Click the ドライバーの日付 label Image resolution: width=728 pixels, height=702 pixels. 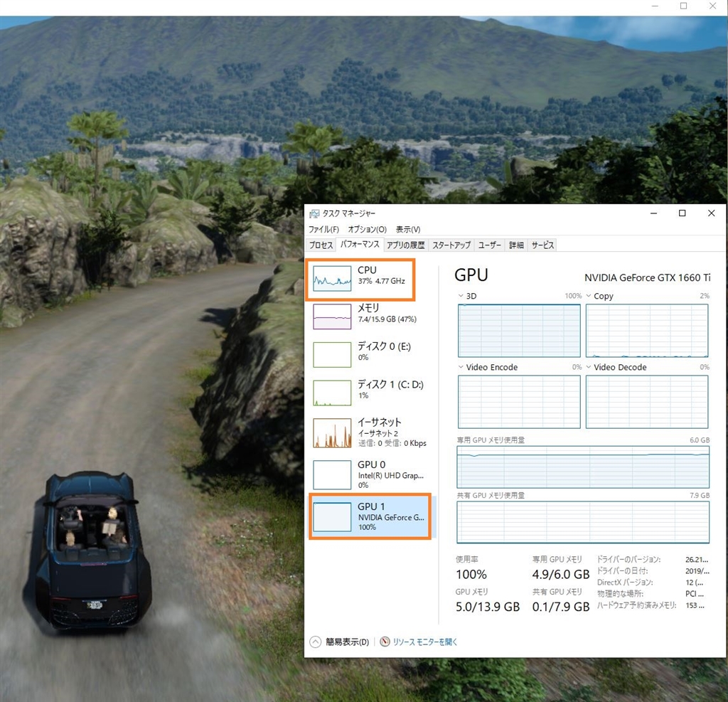click(622, 570)
